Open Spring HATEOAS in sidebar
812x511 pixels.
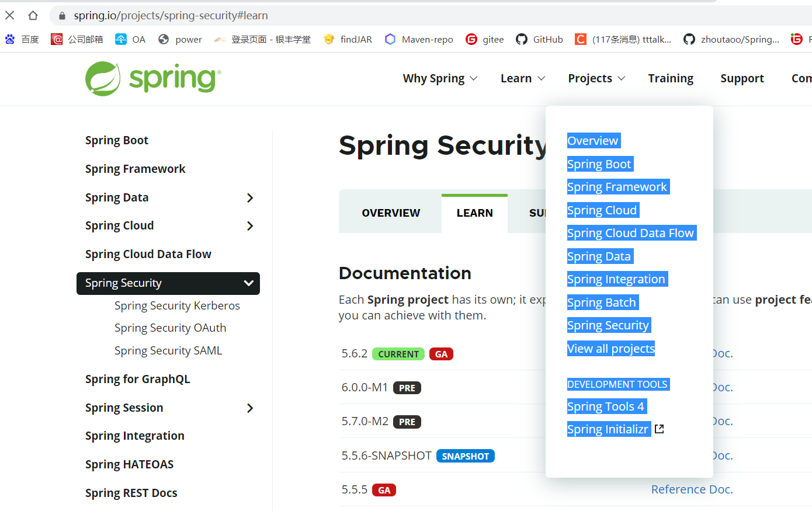click(x=129, y=464)
